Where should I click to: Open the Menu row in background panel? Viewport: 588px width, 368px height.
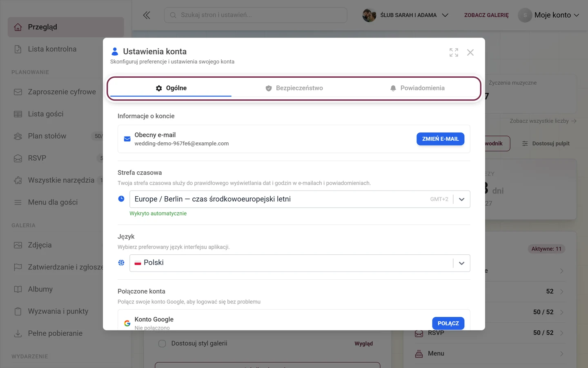[x=490, y=354]
